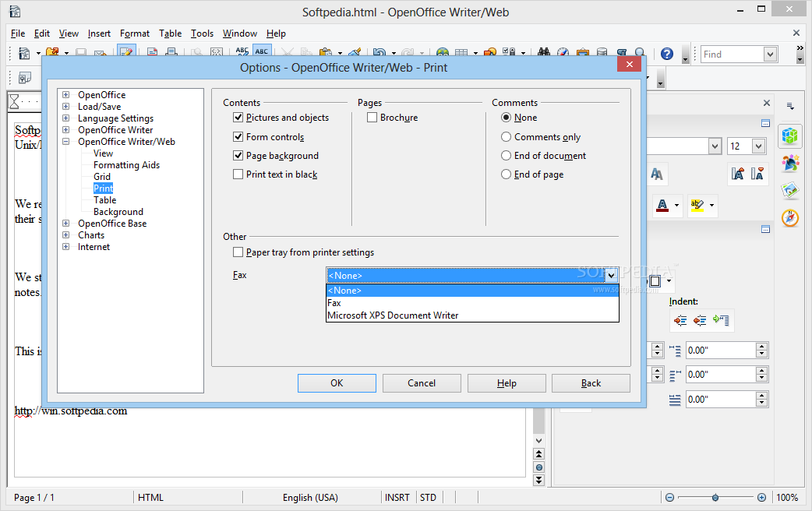Select Background under Writer/Web tree
Viewport: 812px width, 511px height.
pos(118,212)
